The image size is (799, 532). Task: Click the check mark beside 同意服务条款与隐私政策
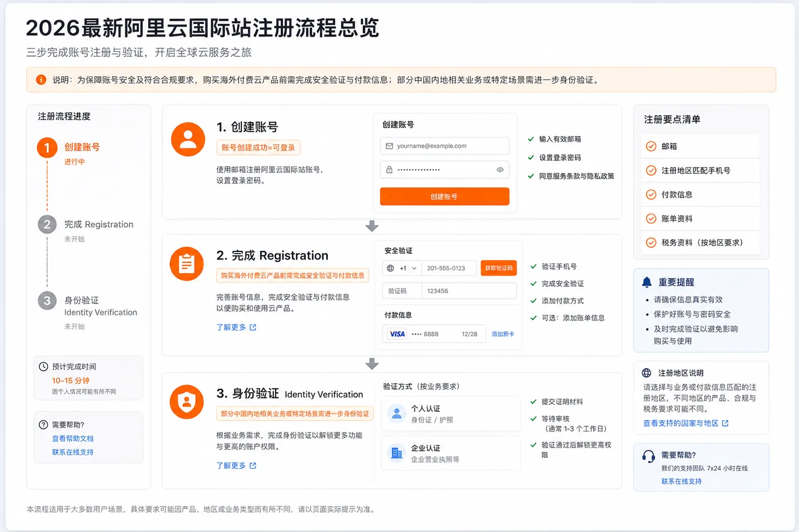tap(531, 176)
